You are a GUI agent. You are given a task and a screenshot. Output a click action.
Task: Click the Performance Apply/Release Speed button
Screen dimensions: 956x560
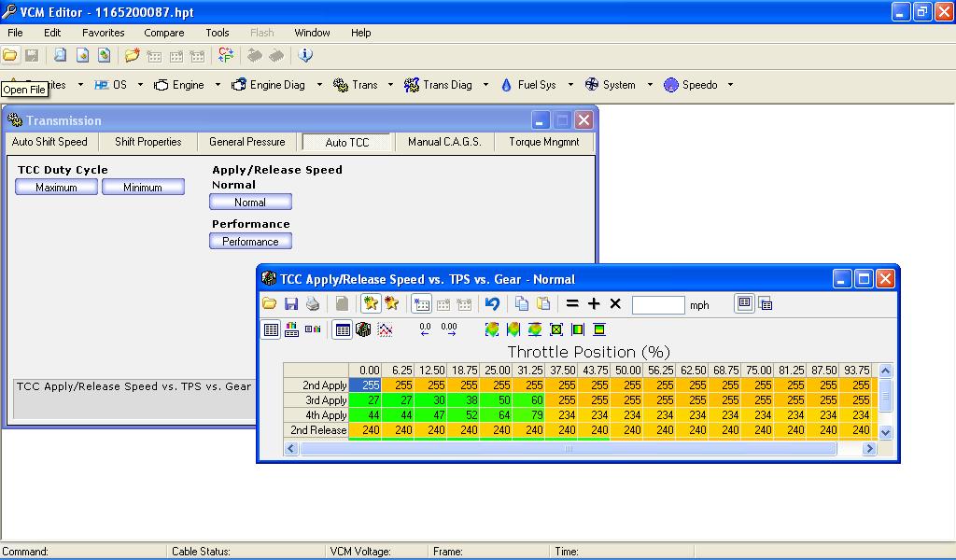(x=250, y=242)
